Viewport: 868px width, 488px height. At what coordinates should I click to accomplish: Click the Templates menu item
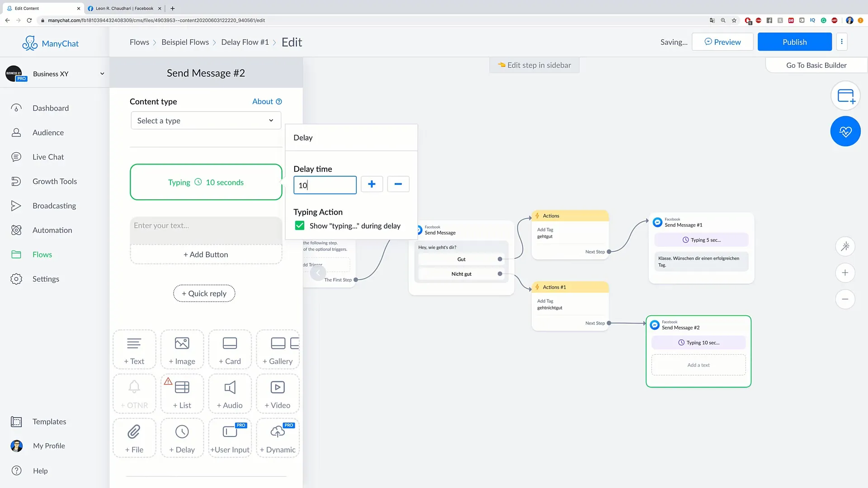pyautogui.click(x=49, y=421)
